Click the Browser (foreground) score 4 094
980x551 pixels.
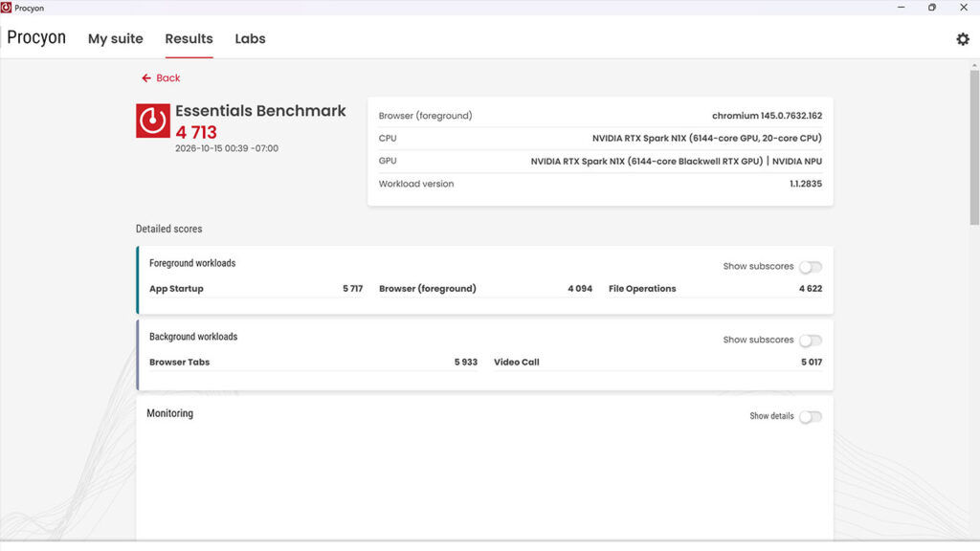(x=580, y=289)
